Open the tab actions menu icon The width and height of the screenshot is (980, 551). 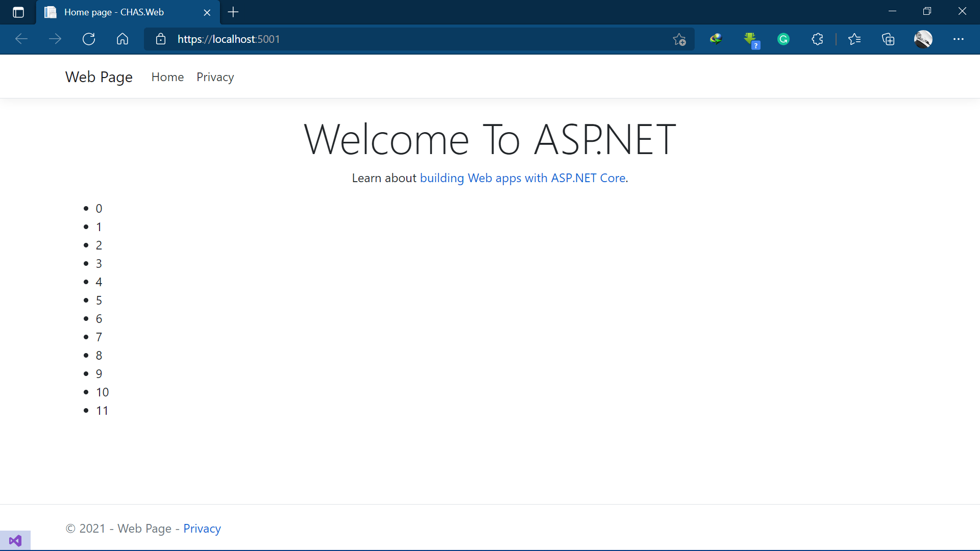pyautogui.click(x=18, y=12)
